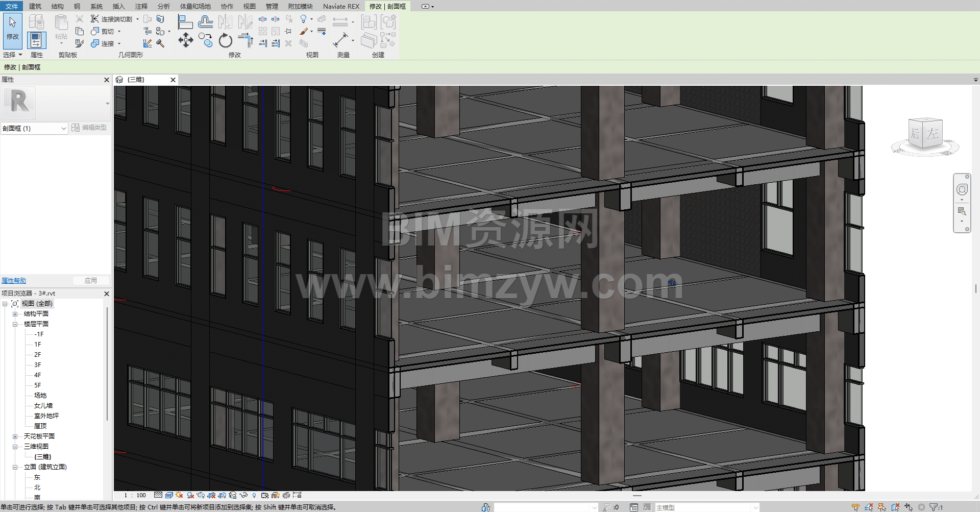Click the Copy to Clipboard icon
This screenshot has height=512, width=980.
pyautogui.click(x=79, y=31)
